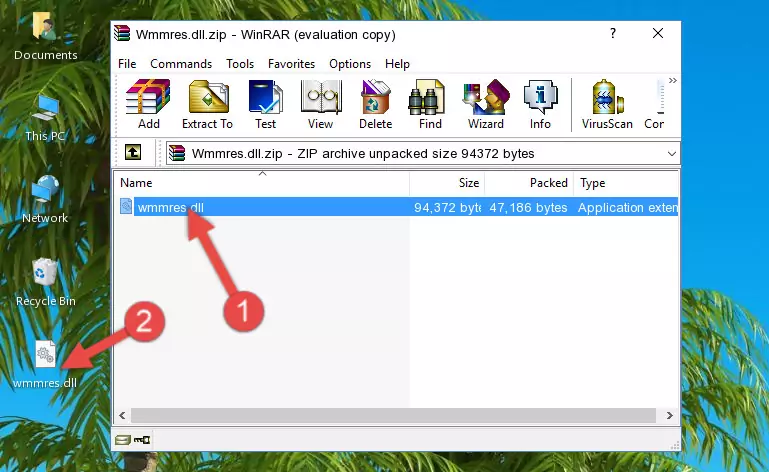Select the wmmres.dll desktop file
This screenshot has width=769, height=472.
(x=45, y=365)
